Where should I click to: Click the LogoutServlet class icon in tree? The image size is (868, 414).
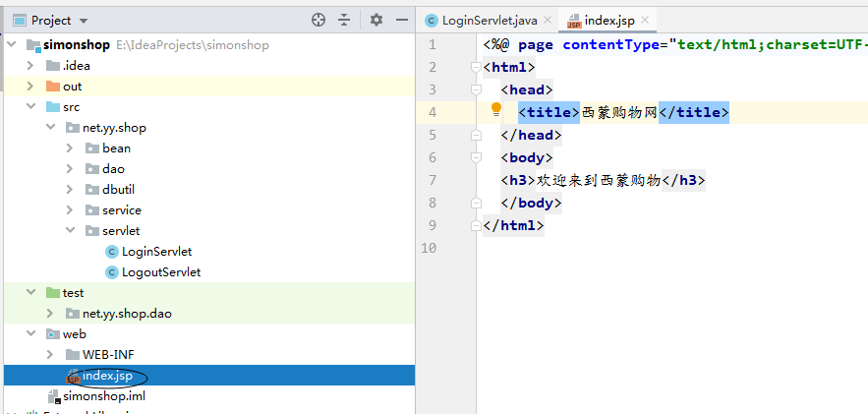(x=112, y=272)
